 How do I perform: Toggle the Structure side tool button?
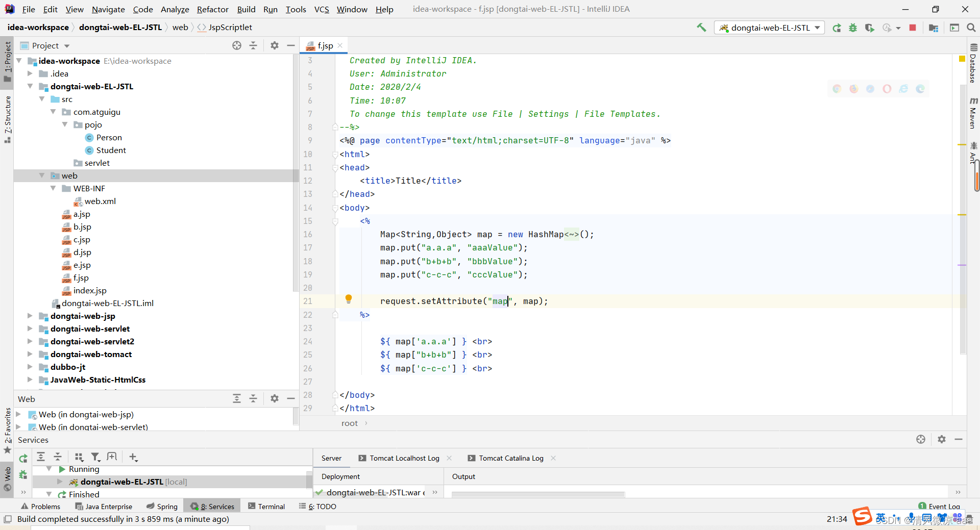pos(7,119)
